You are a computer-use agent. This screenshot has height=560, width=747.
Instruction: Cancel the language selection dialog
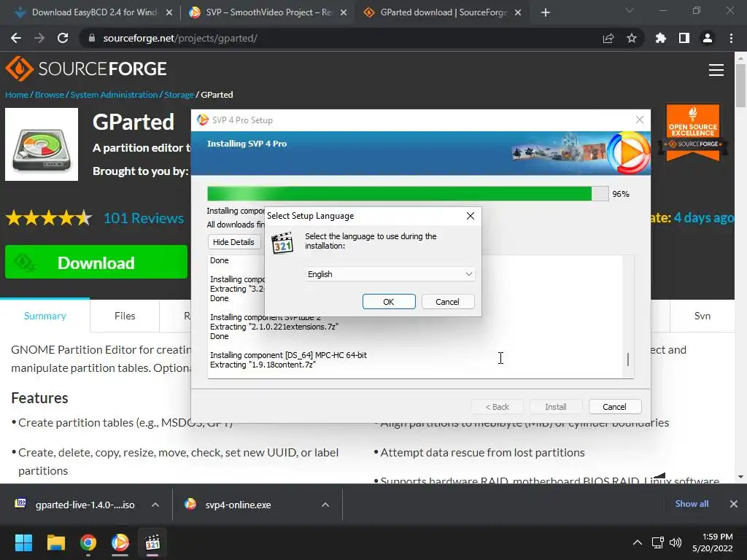point(447,302)
